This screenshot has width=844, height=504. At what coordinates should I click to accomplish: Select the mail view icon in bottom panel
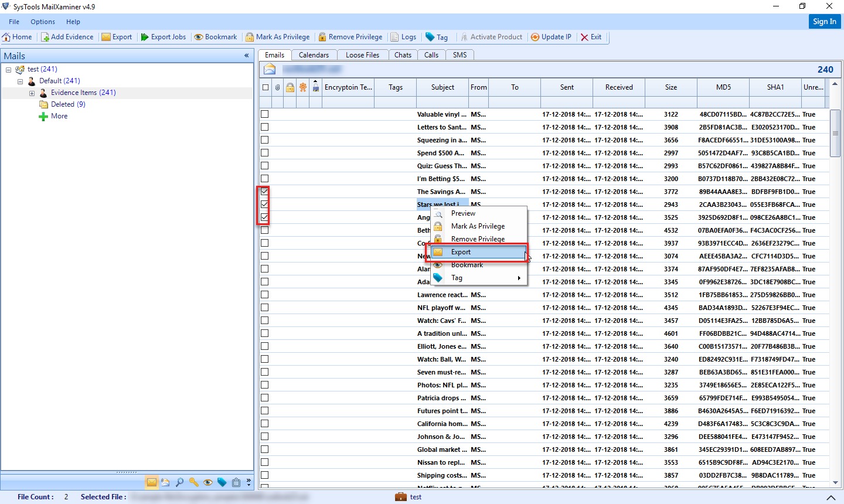coord(152,482)
